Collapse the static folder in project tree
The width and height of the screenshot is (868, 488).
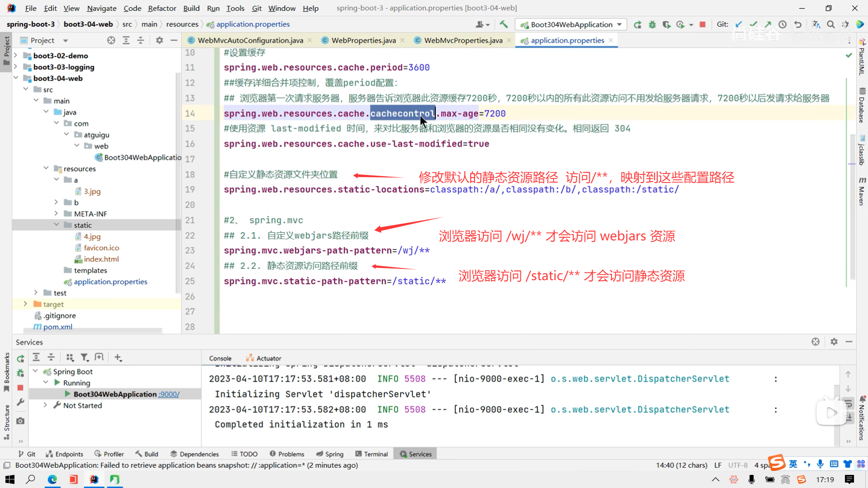57,225
